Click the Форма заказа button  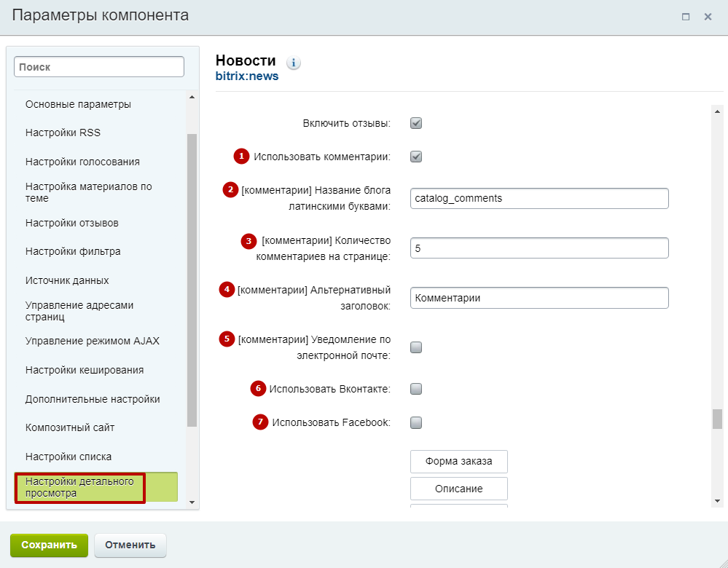click(458, 461)
